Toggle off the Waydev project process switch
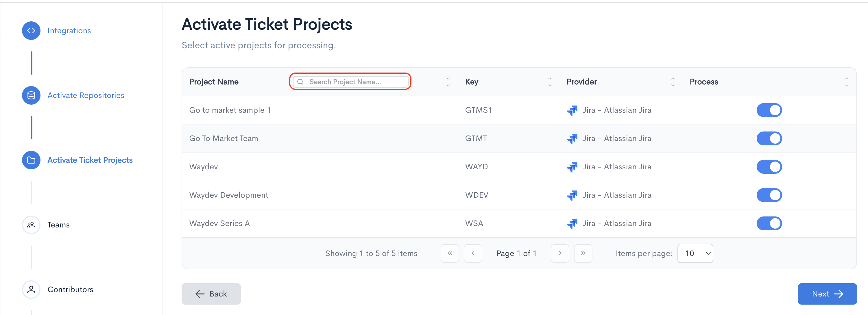The width and height of the screenshot is (868, 315). (x=769, y=167)
